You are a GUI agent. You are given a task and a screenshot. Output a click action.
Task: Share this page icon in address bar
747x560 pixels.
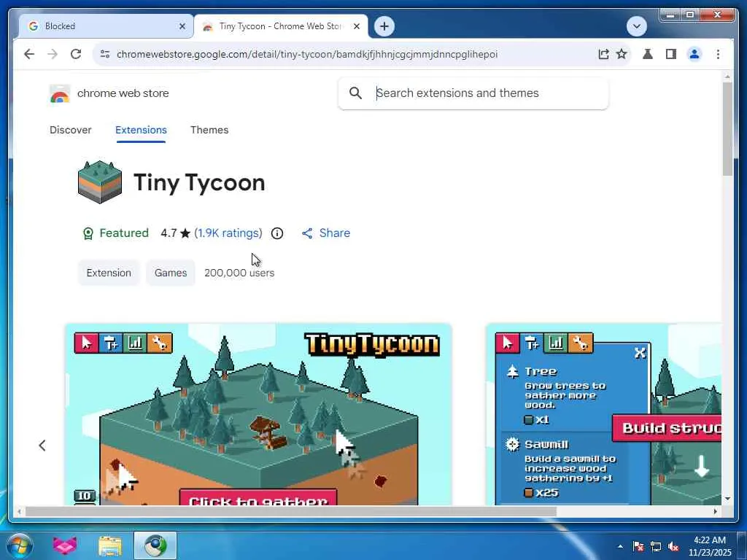pos(603,54)
